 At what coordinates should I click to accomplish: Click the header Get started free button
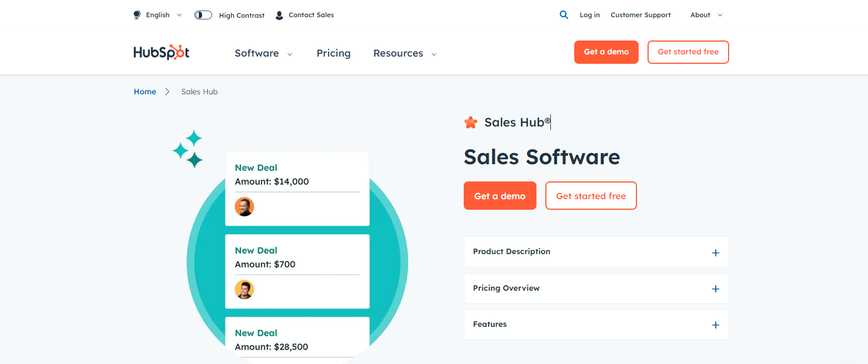point(688,52)
